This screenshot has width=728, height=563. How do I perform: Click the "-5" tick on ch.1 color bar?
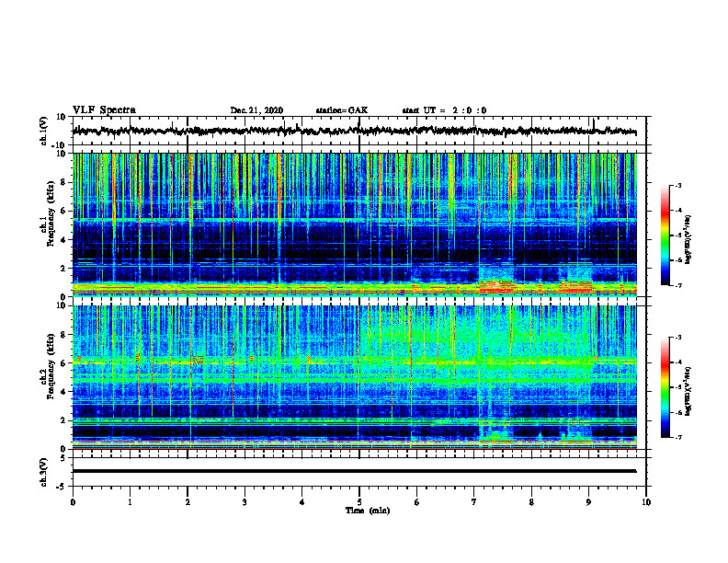tap(678, 236)
